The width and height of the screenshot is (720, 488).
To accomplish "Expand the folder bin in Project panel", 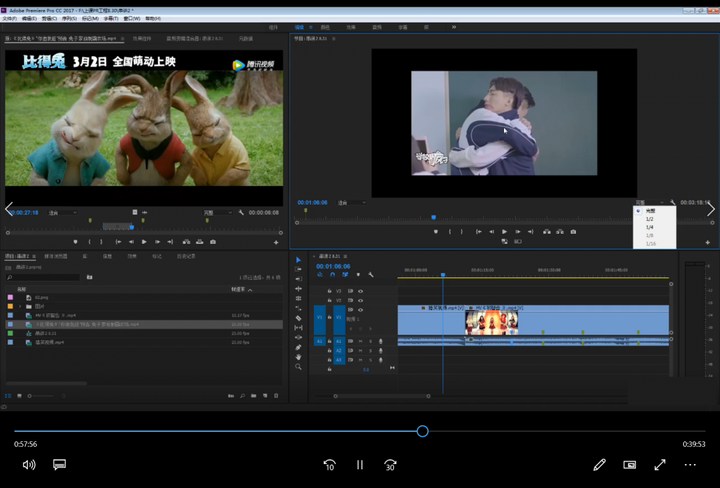I will pos(20,306).
